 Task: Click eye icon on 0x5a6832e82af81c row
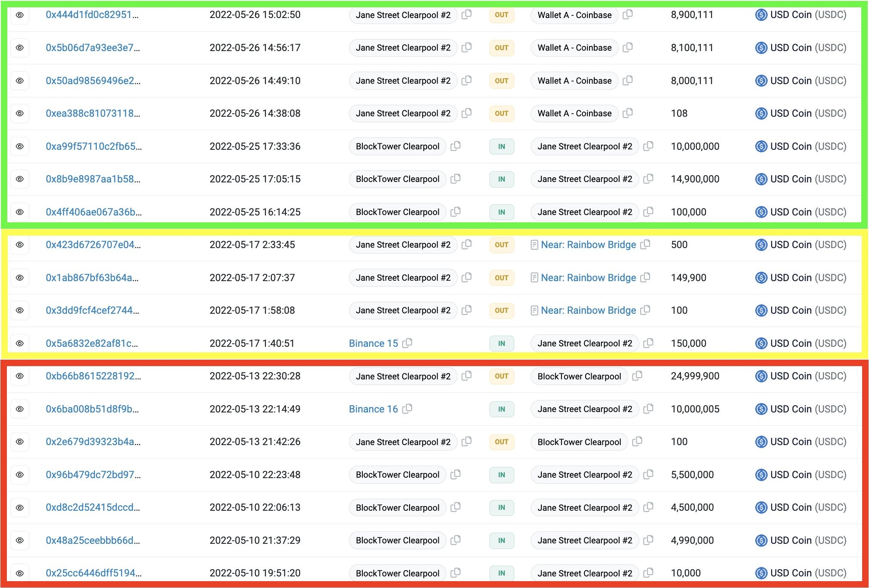click(20, 343)
